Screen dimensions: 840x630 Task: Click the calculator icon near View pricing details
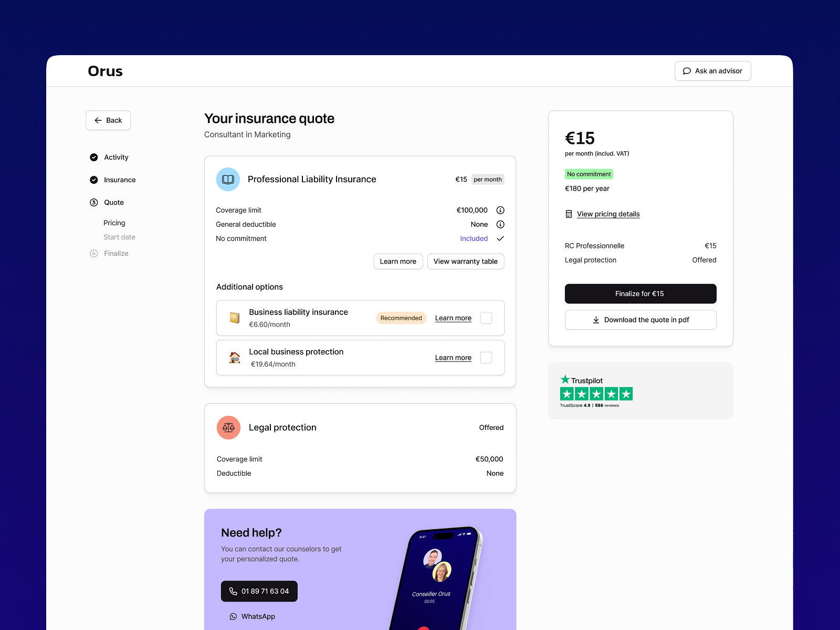tap(569, 214)
